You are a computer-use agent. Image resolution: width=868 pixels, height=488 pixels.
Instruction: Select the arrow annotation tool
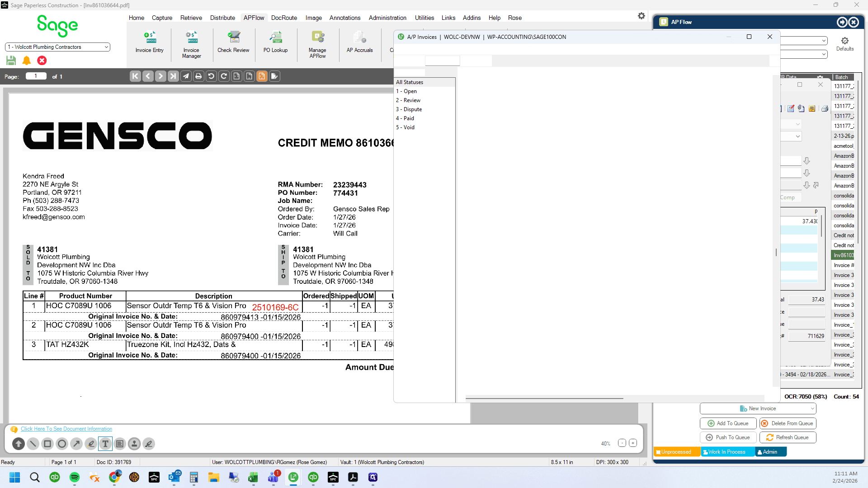point(76,444)
